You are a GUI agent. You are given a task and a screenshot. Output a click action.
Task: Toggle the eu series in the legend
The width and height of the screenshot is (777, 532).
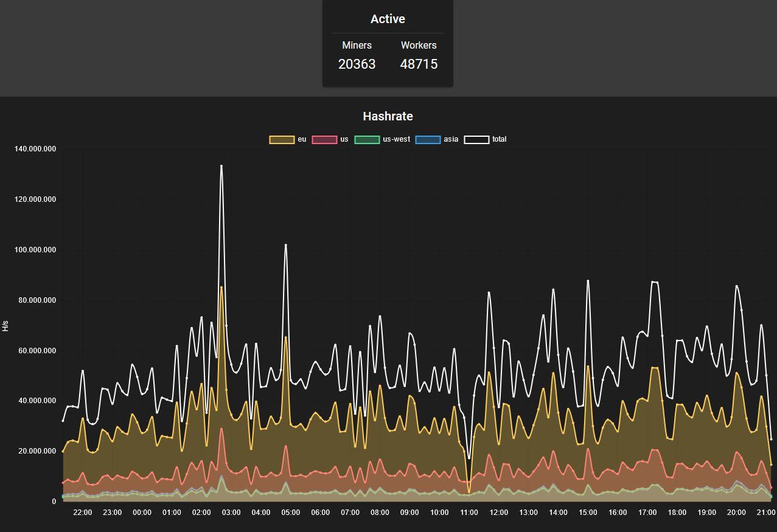288,139
